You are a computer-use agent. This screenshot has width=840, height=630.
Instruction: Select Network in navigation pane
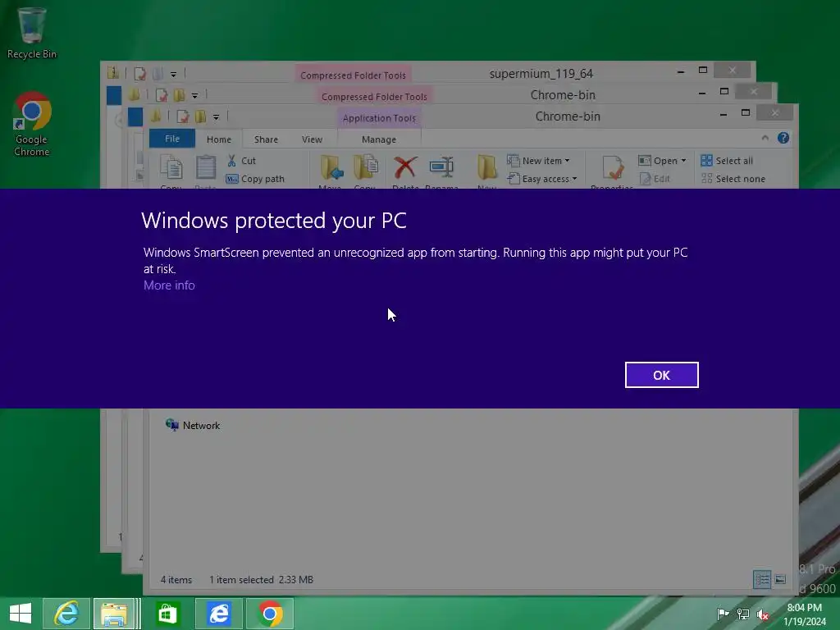(x=193, y=426)
